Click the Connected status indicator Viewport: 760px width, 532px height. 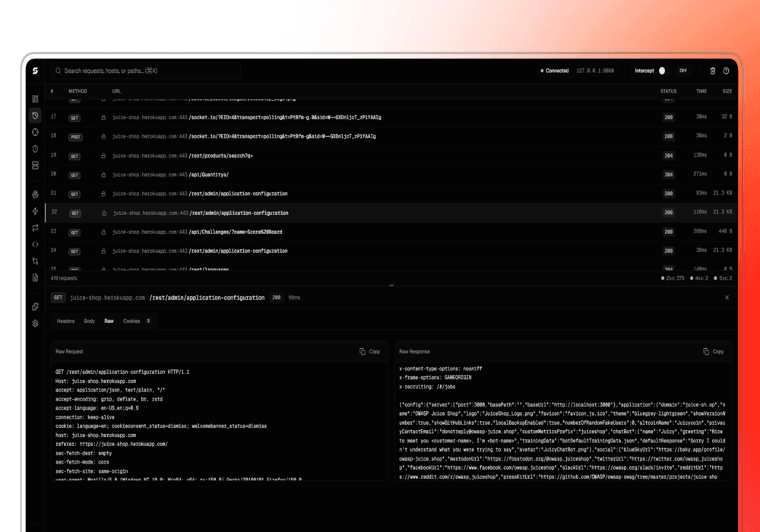click(x=555, y=71)
